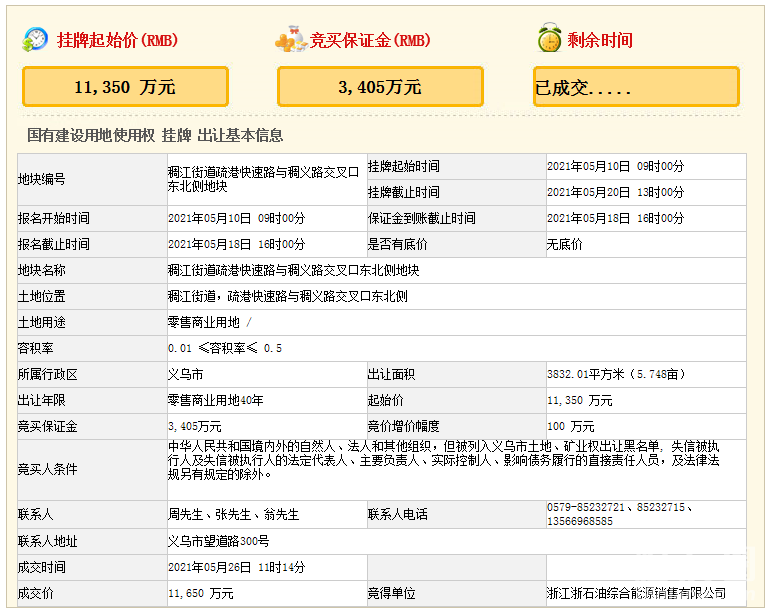Select the 成交价 value 11,650 万元
The width and height of the screenshot is (771, 611).
click(201, 593)
